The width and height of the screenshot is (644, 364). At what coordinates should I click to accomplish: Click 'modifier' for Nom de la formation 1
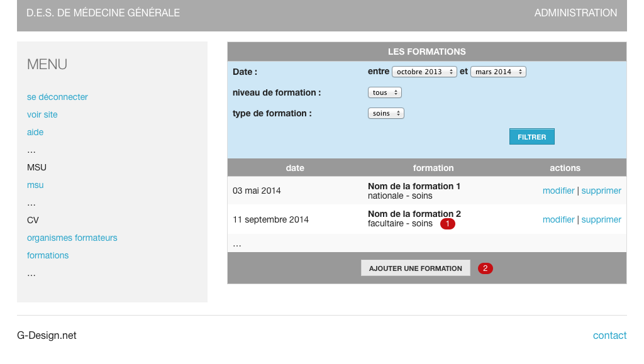[x=558, y=190]
